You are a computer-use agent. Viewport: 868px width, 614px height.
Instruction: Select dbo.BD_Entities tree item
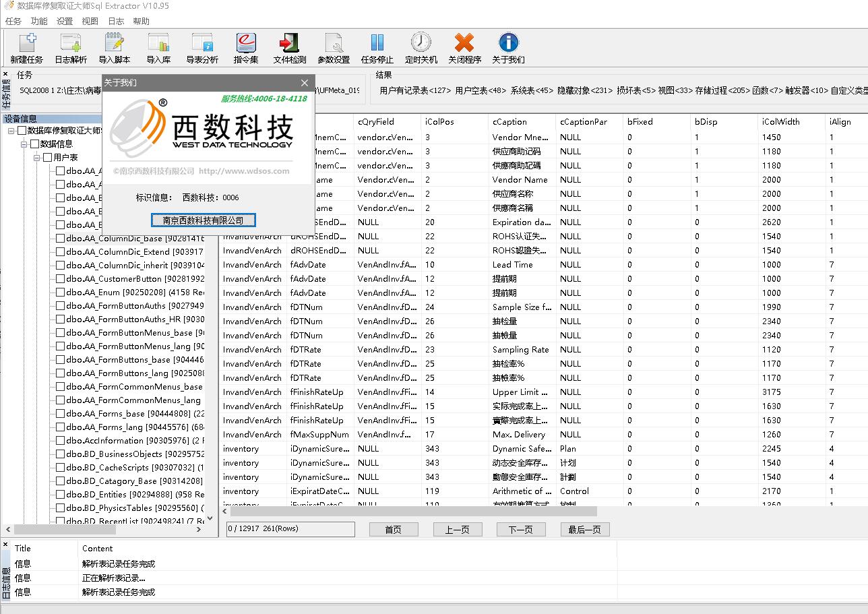click(135, 494)
